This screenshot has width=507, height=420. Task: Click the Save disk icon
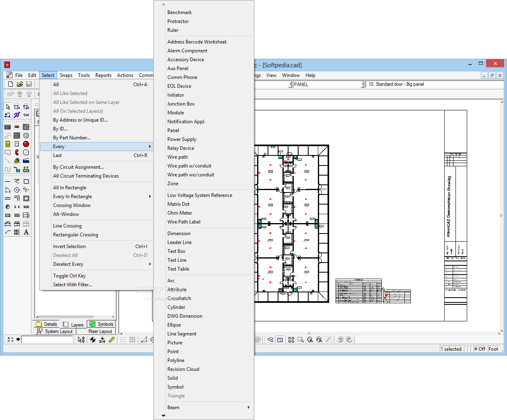(x=29, y=84)
